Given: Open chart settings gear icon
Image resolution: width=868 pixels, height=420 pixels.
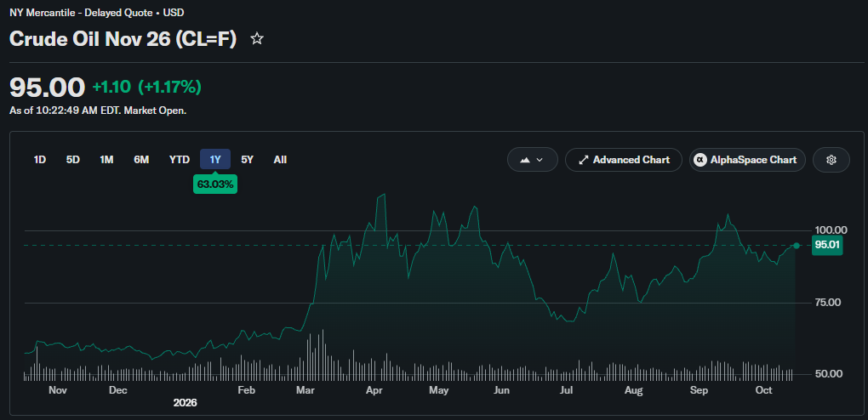Looking at the screenshot, I should pyautogui.click(x=831, y=160).
